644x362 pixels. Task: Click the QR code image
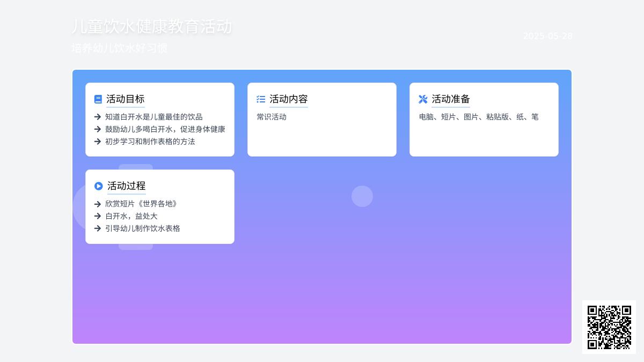(609, 327)
